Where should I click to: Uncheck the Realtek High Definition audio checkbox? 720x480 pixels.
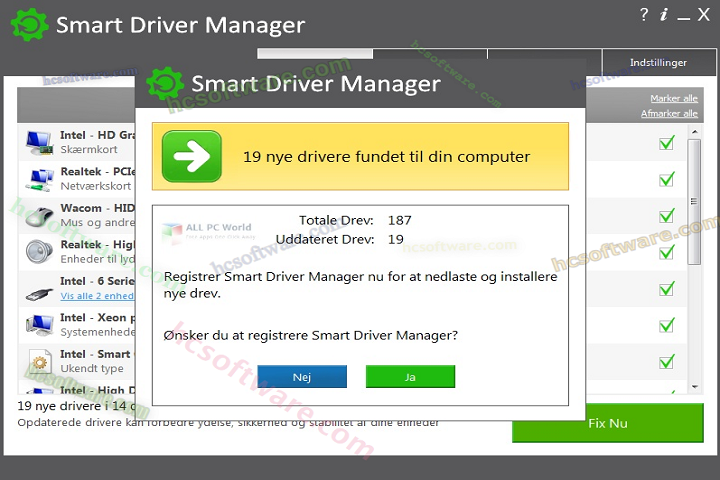click(x=667, y=252)
